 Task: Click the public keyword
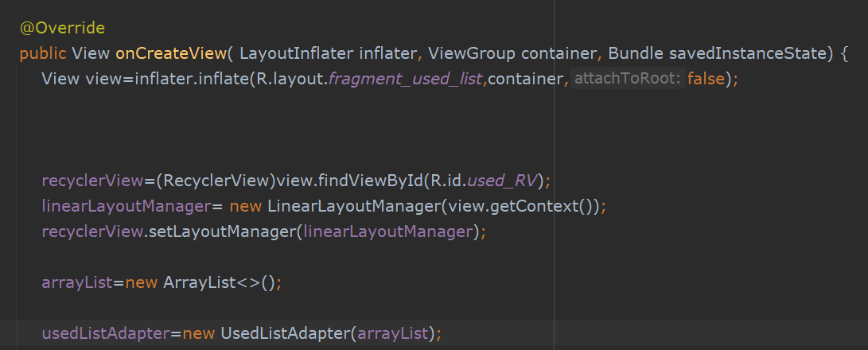(x=43, y=54)
